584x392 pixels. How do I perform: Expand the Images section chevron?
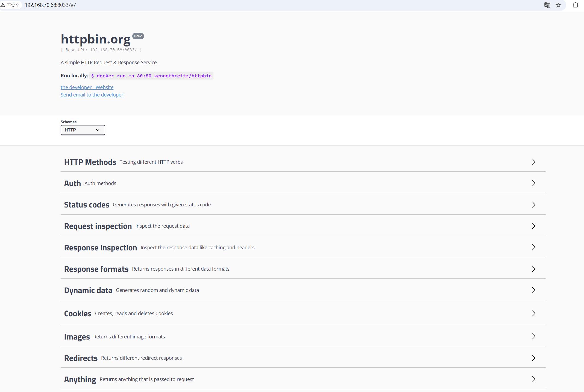click(x=533, y=337)
